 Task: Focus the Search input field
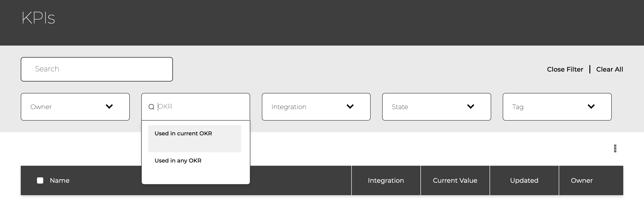point(97,69)
